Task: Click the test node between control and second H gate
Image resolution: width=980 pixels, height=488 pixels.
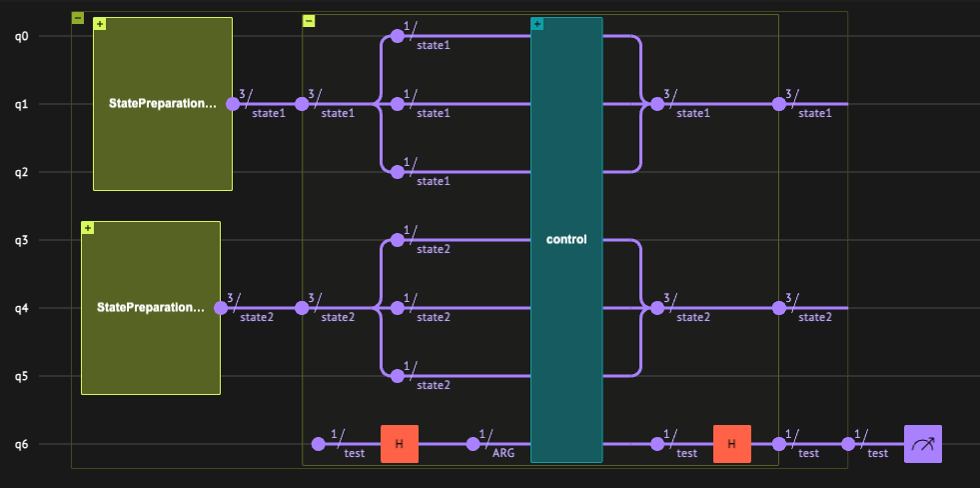Action: (x=657, y=444)
